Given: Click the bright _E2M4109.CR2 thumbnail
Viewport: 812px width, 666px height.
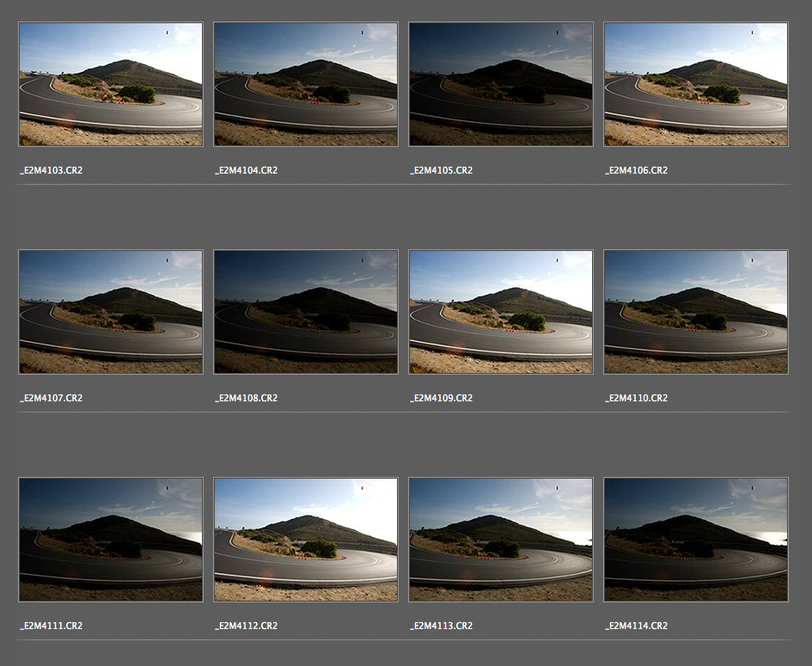Looking at the screenshot, I should (x=500, y=312).
